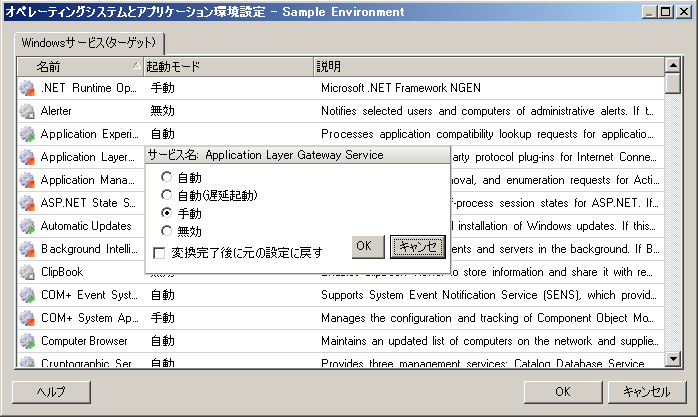
Task: Click the Alerter service icon
Action: (x=27, y=111)
